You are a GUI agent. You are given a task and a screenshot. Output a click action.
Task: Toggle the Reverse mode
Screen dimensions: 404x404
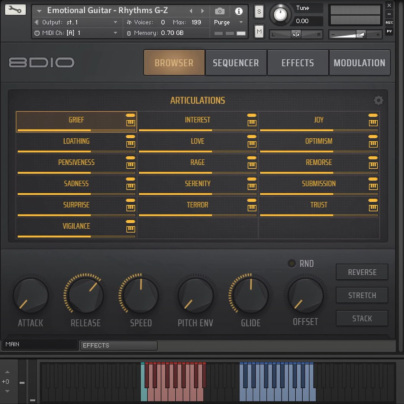click(x=362, y=272)
